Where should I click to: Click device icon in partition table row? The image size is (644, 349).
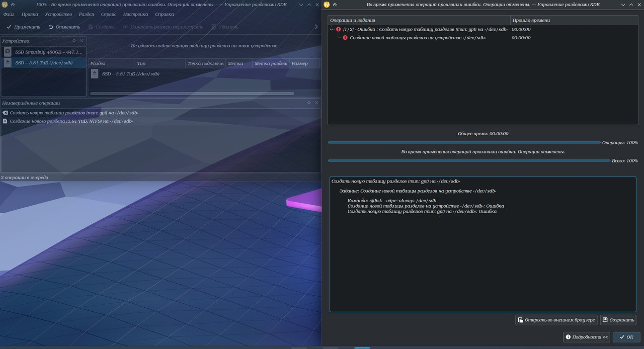[x=95, y=74]
